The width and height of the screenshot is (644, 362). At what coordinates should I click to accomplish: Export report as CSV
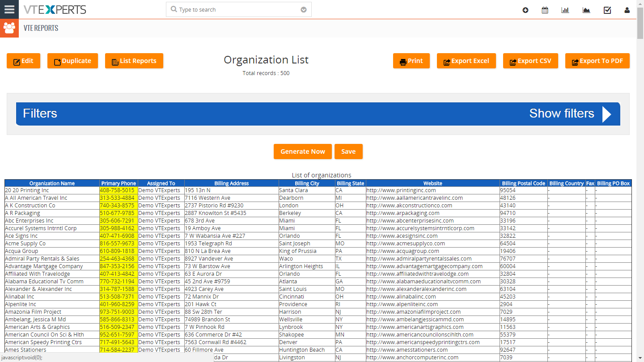coord(530,61)
